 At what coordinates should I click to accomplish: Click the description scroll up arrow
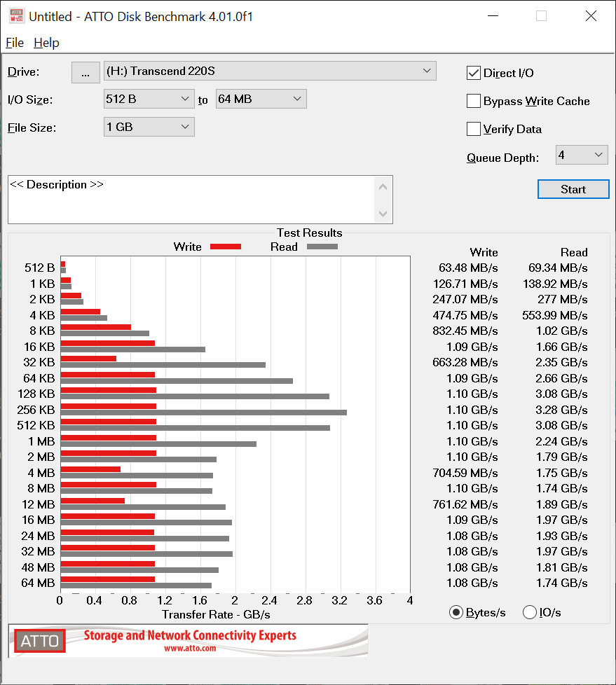[x=383, y=187]
